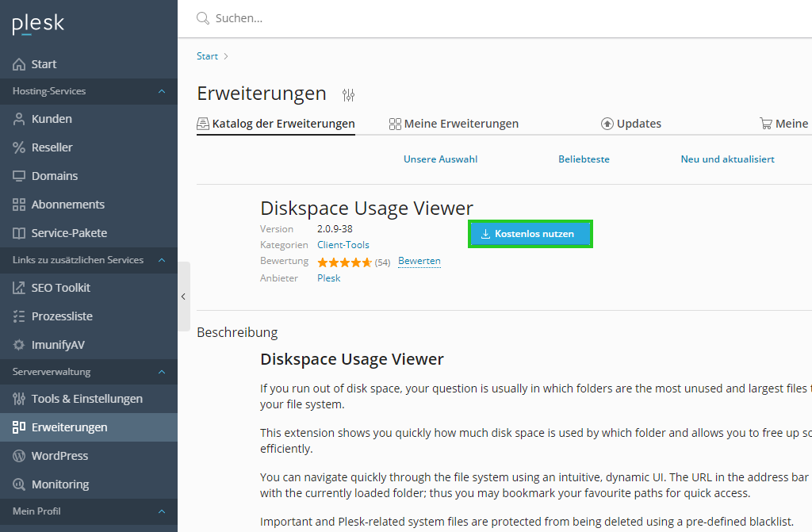The image size is (812, 532).
Task: Click the five-star rating
Action: (344, 262)
